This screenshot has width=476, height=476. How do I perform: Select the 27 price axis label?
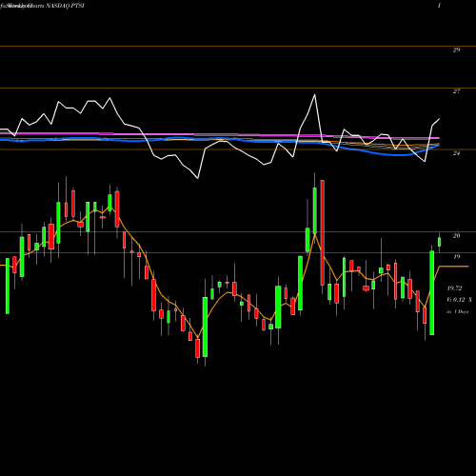456,91
